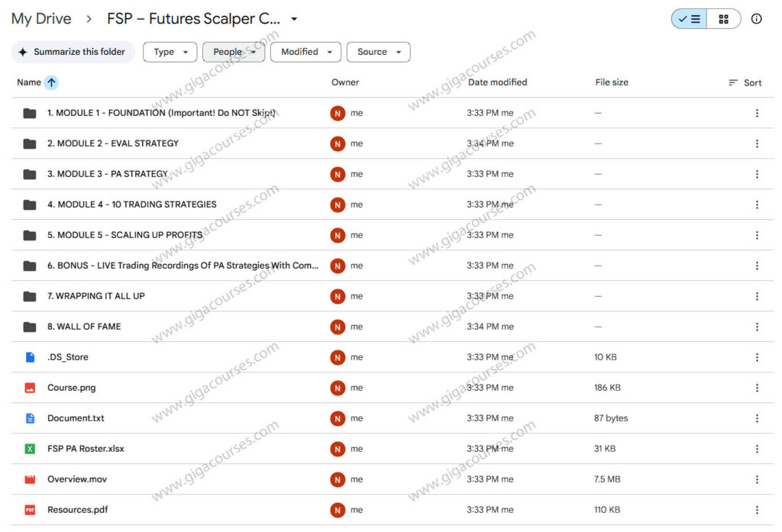
Task: Open the Type filter dropdown
Action: point(170,51)
